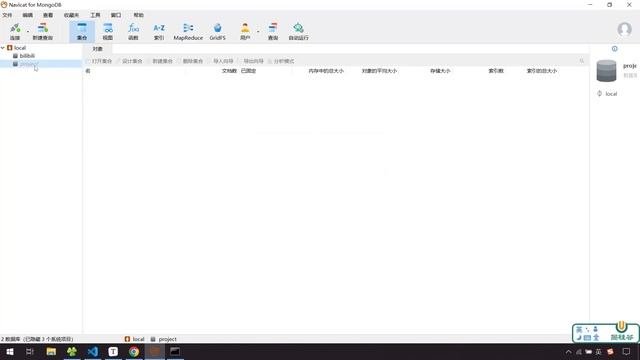
Task: Click the Function (函数) fx toolbar icon
Action: 133,31
